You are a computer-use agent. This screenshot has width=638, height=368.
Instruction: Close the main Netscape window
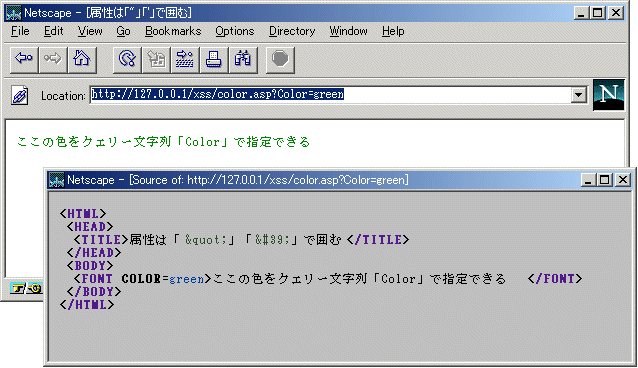616,13
